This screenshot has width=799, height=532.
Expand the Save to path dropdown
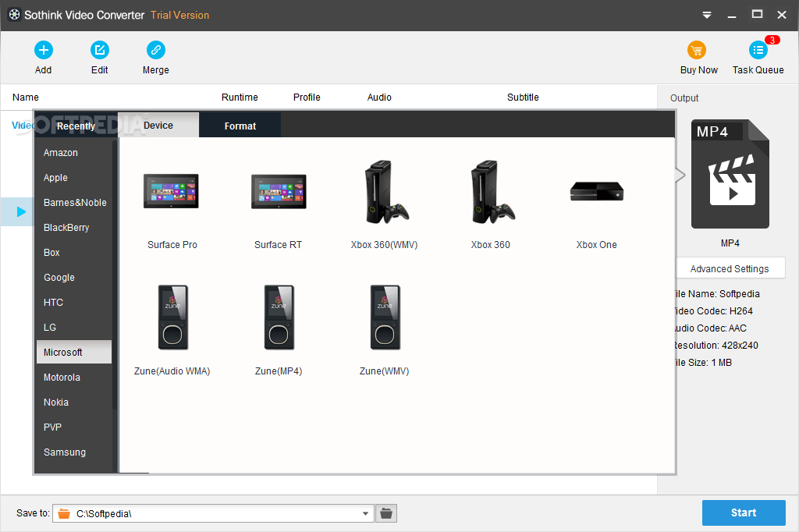pos(365,513)
